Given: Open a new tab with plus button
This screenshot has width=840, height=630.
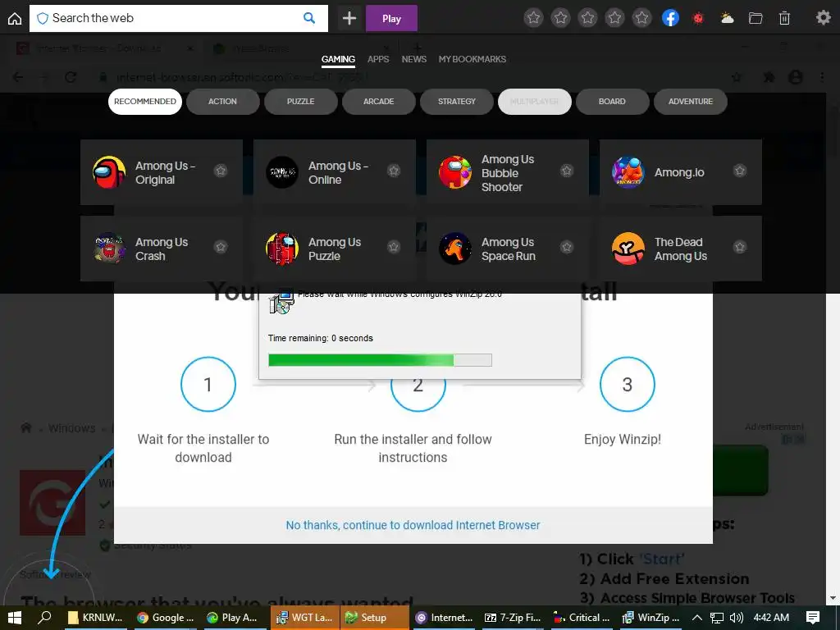Looking at the screenshot, I should (349, 18).
